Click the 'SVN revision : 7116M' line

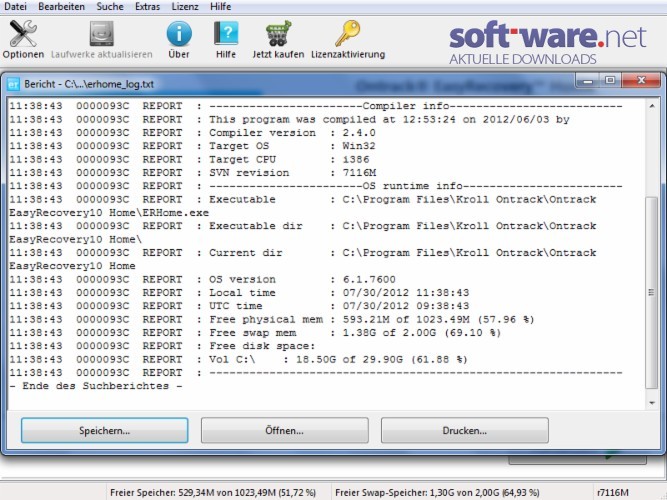(193, 173)
